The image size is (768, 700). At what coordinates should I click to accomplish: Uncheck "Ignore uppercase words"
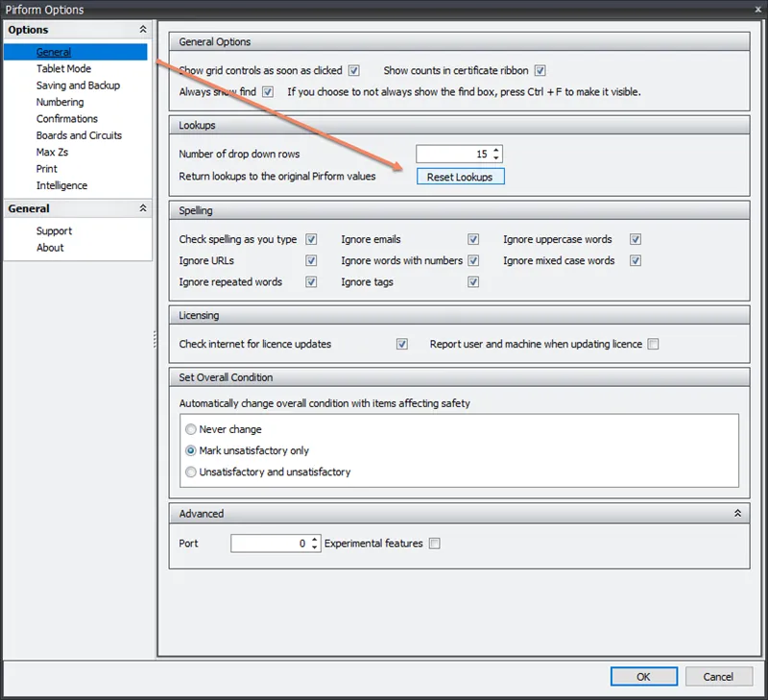[x=635, y=239]
